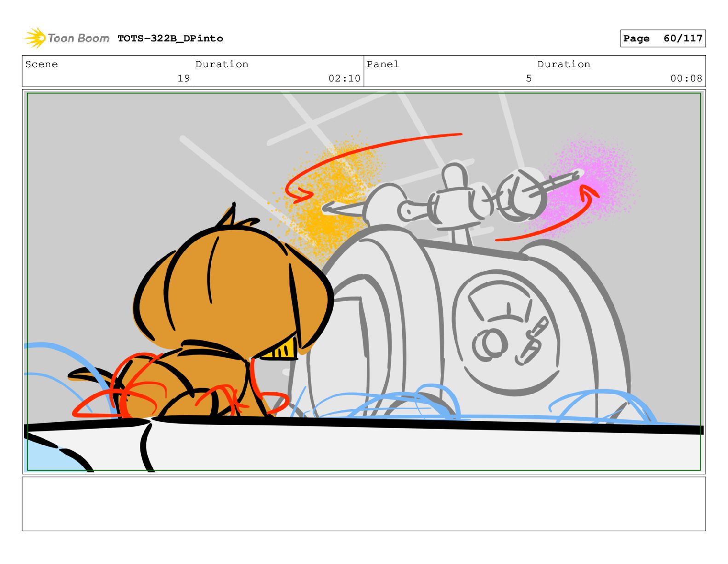This screenshot has height=564, width=728.
Task: Select the scene number value '19'
Action: coord(184,78)
